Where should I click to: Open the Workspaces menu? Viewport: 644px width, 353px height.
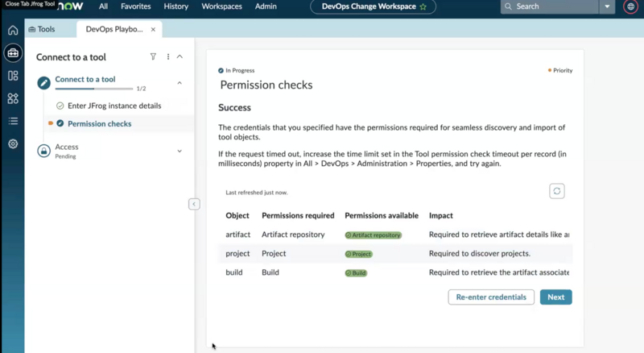[221, 6]
